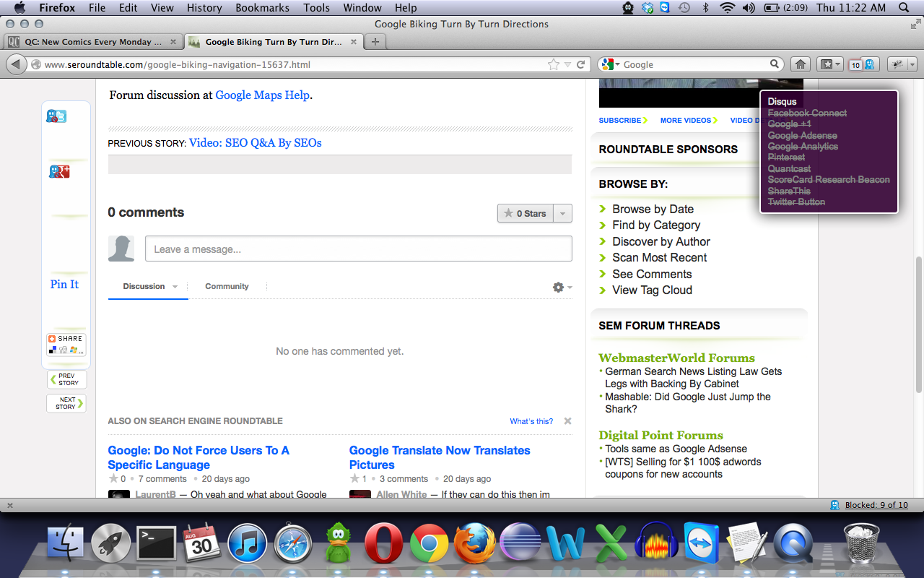The image size is (924, 578).
Task: Toggle blocking for Google Analytics tracker
Action: pos(803,147)
